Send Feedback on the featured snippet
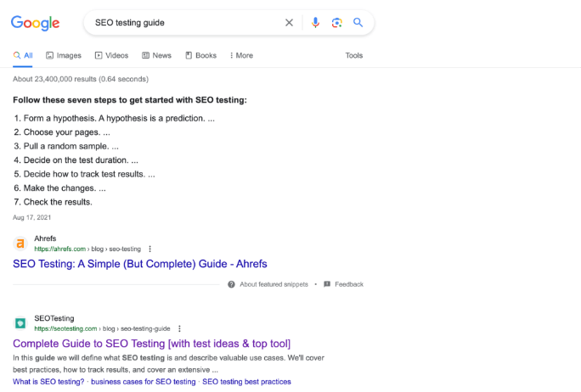This screenshot has height=392, width=581. click(x=347, y=284)
